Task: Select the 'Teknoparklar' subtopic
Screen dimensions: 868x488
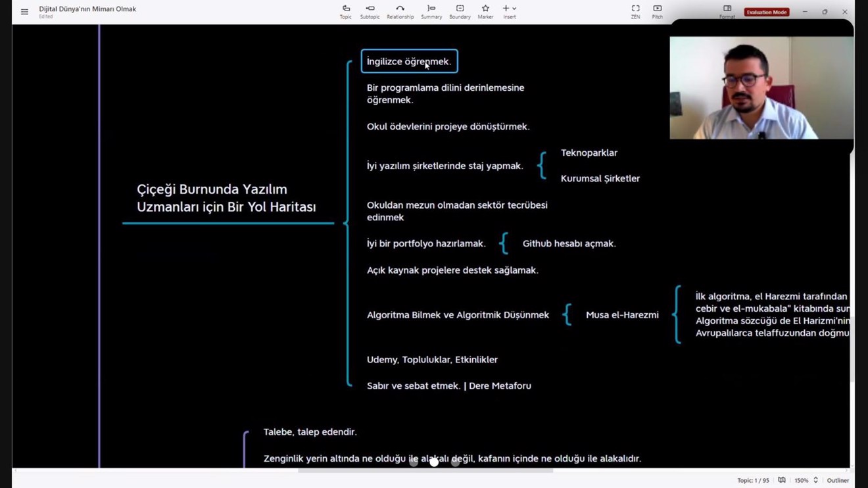Action: pos(589,153)
